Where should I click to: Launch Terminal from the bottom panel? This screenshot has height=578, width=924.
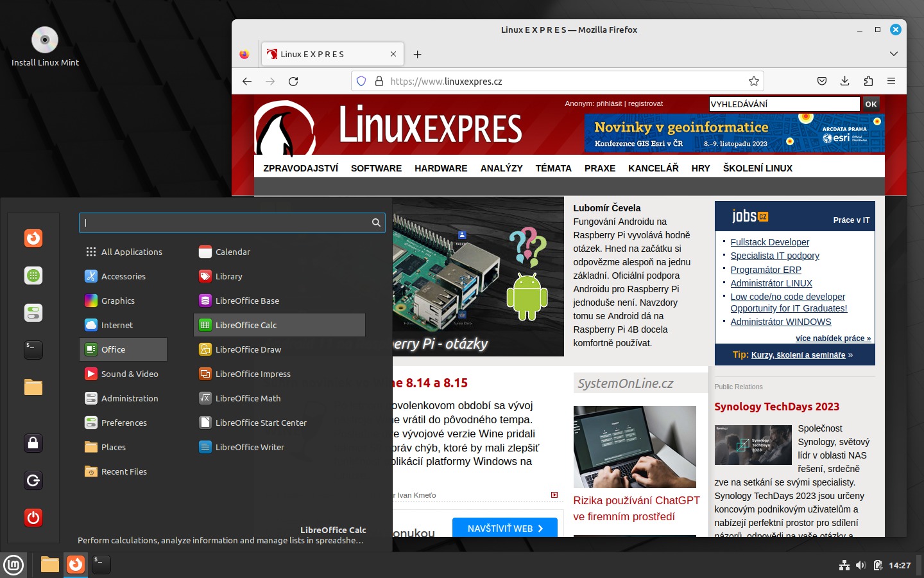(x=101, y=565)
